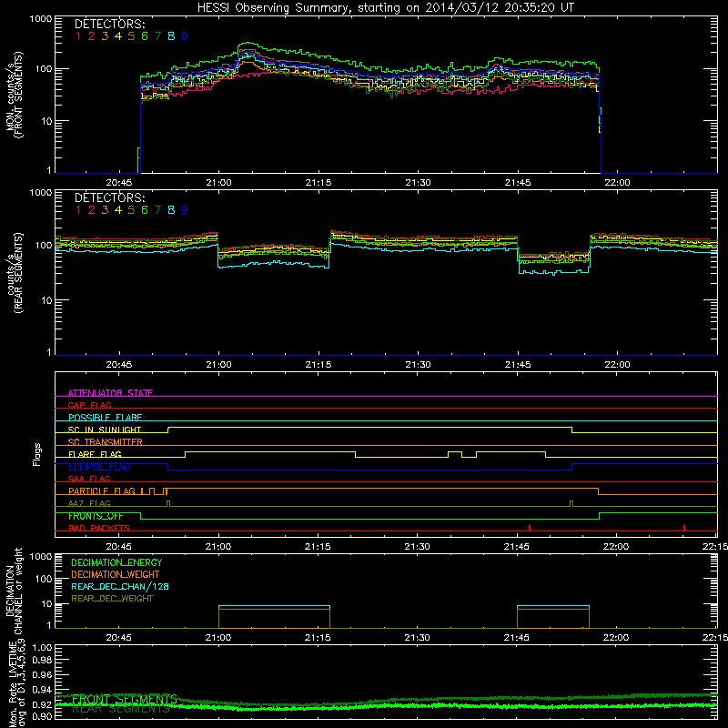Select blue detector 9 in front segments legend
728x728 pixels.
pos(185,36)
